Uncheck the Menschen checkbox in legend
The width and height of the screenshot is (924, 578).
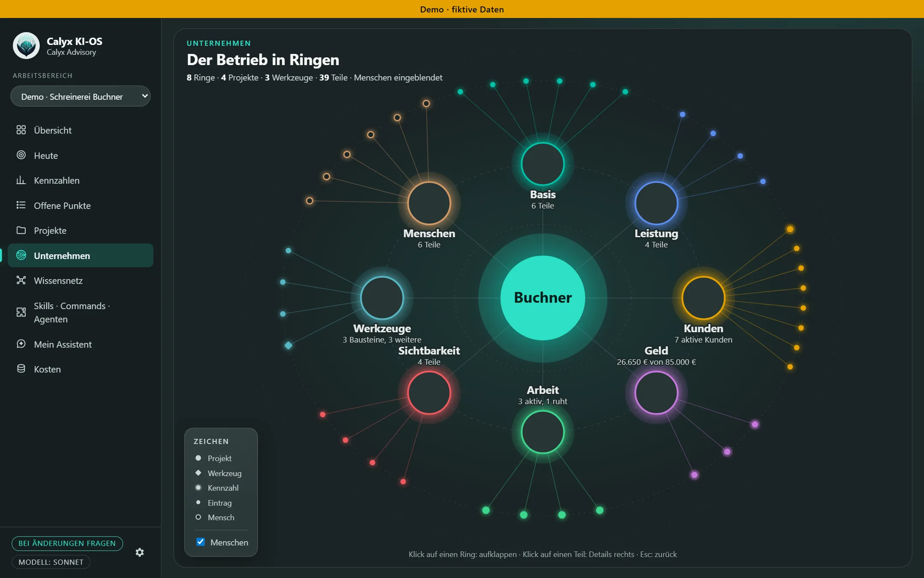click(200, 542)
